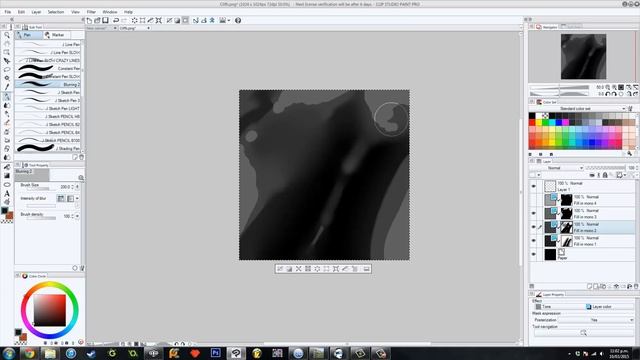The image size is (640, 360).
Task: Click the Windows Start button
Action: tap(9, 353)
